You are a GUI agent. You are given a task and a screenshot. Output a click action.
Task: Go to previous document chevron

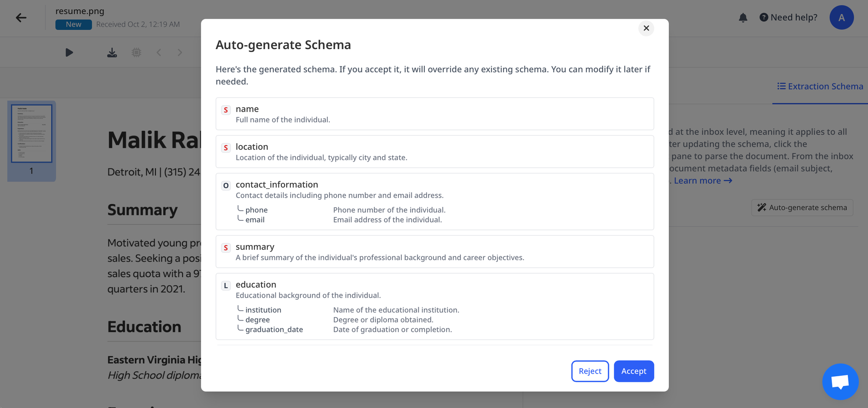coord(159,53)
